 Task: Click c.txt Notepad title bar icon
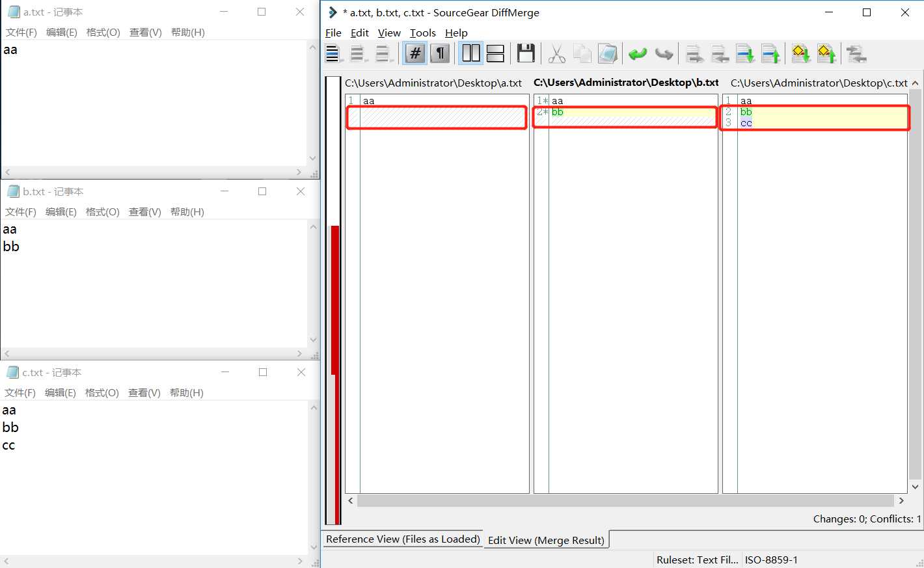pos(12,372)
